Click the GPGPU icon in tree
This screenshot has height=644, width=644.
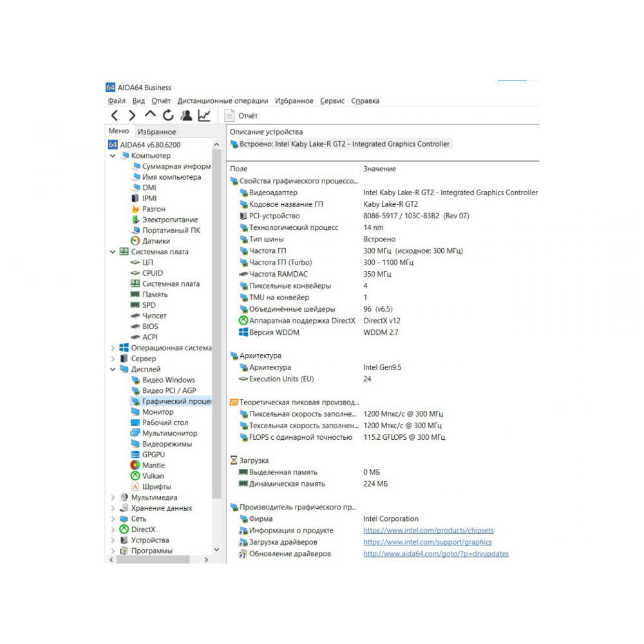135,454
